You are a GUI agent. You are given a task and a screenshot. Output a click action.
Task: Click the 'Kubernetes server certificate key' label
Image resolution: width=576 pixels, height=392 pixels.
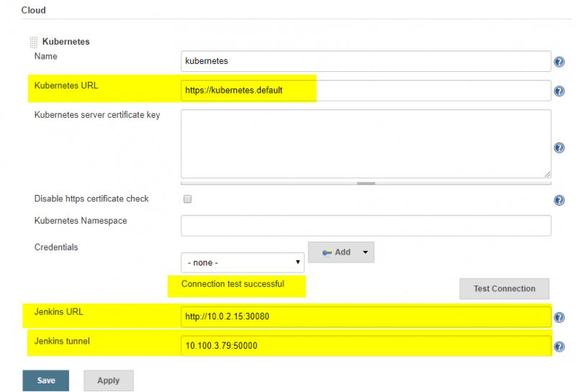(97, 115)
